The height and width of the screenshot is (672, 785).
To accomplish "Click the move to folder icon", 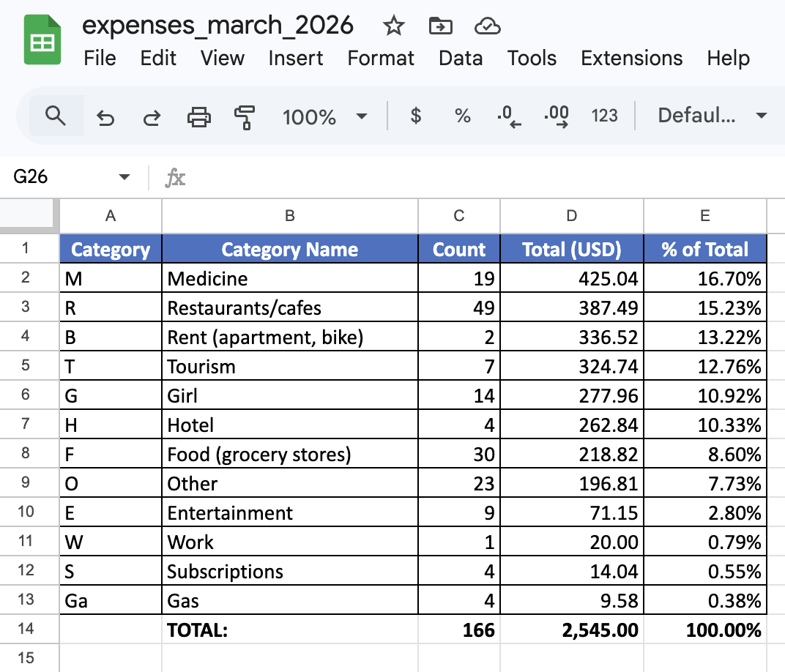I will [441, 26].
